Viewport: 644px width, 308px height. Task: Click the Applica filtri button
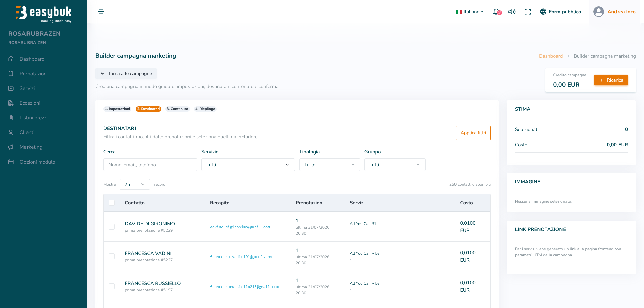pyautogui.click(x=473, y=133)
